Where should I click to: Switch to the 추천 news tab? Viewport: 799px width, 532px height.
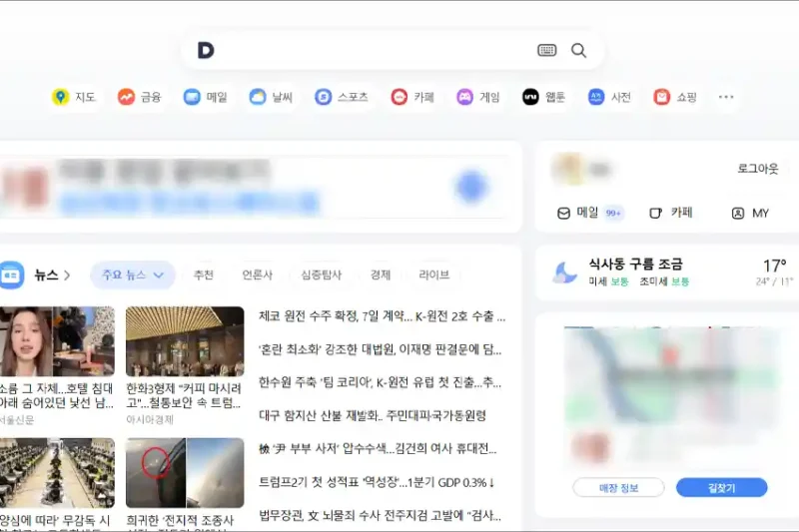point(204,274)
